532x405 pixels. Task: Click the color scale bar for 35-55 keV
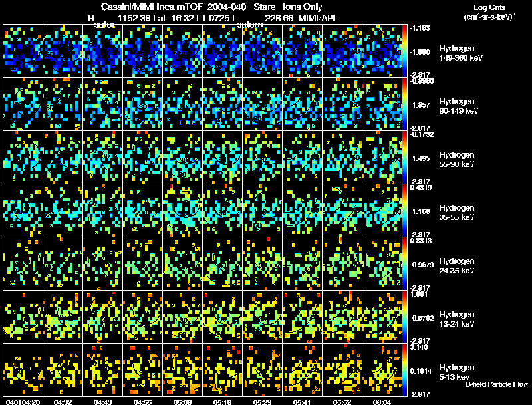click(404, 210)
